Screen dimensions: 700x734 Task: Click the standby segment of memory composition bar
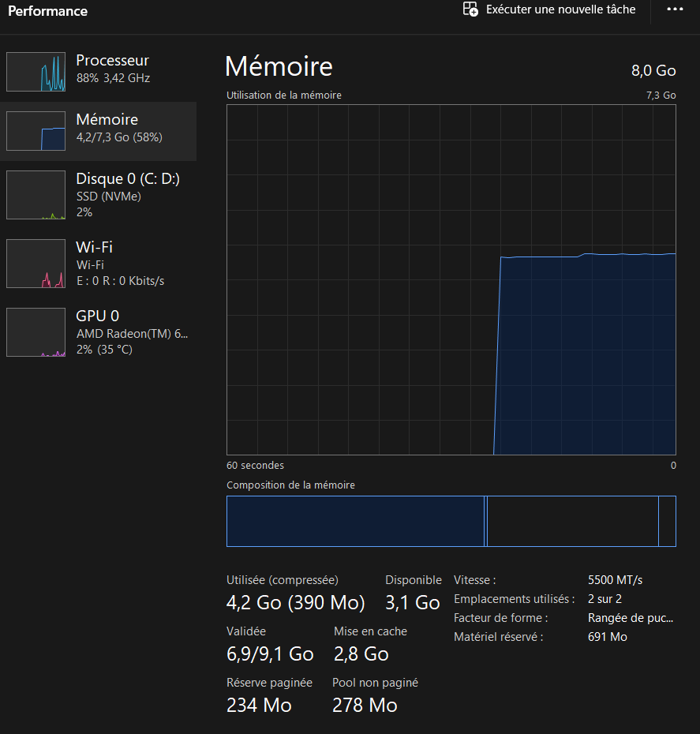572,521
